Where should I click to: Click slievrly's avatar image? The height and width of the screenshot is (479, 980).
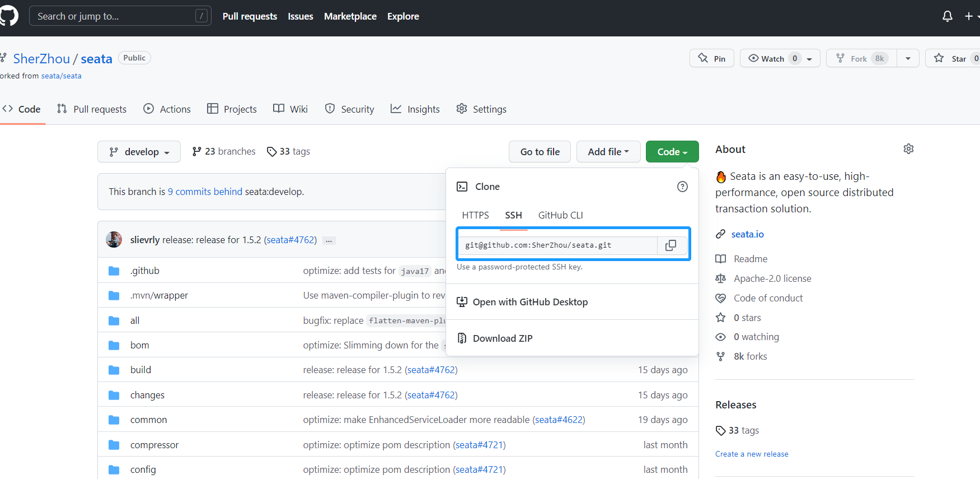[x=114, y=240]
